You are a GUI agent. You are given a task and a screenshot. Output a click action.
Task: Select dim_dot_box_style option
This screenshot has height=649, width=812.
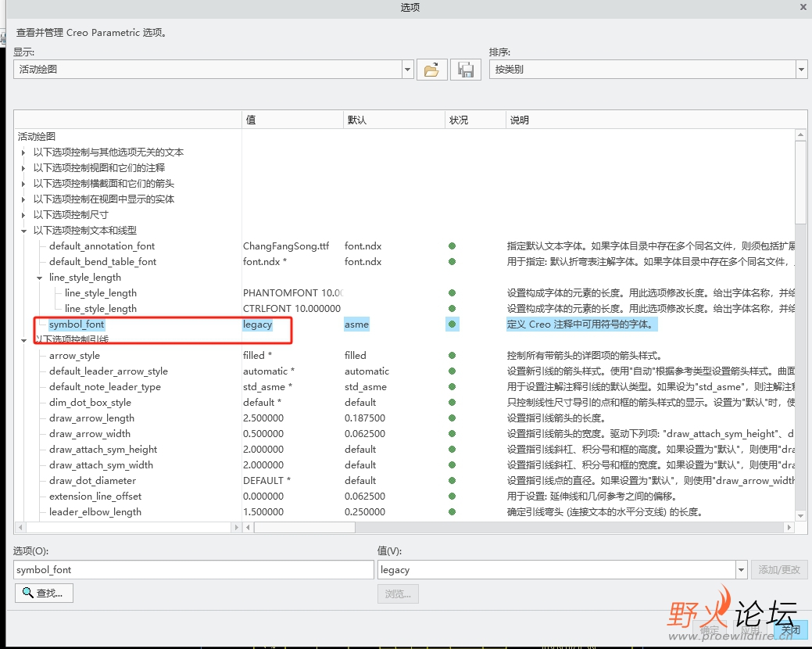(x=90, y=403)
